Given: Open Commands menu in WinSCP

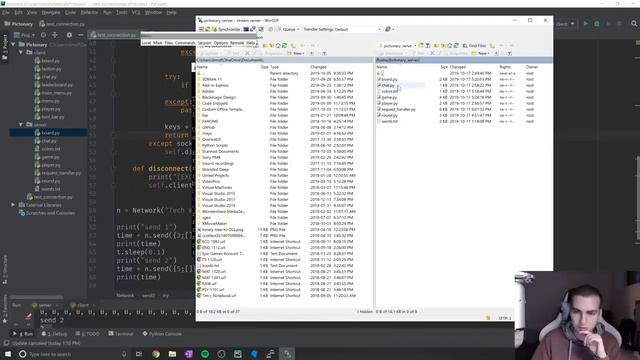Looking at the screenshot, I should click(x=185, y=43).
